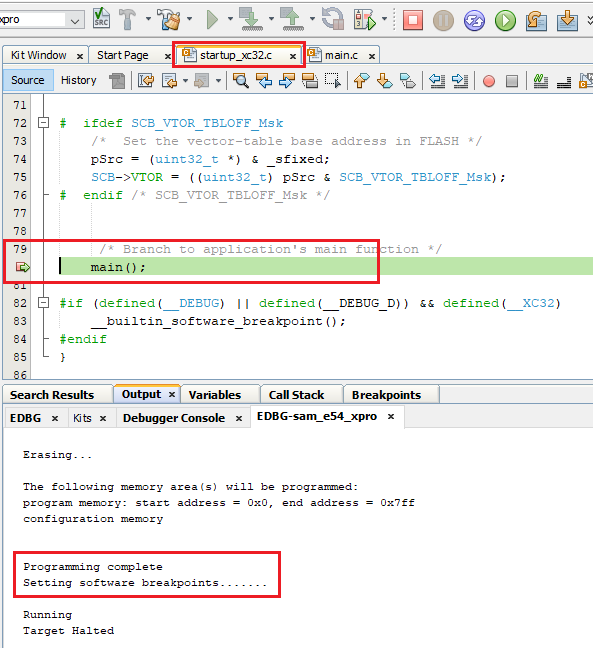Close the Output tab
Image resolution: width=593 pixels, height=648 pixels.
172,395
